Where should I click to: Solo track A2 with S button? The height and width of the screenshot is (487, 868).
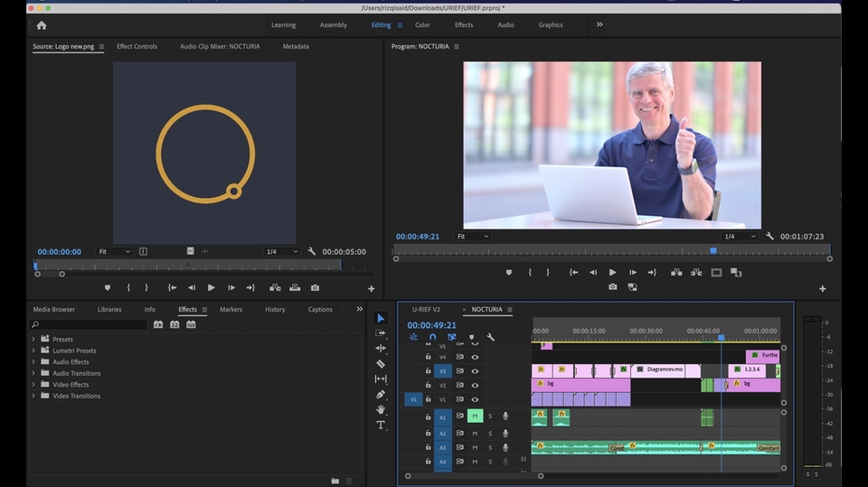[x=490, y=434]
